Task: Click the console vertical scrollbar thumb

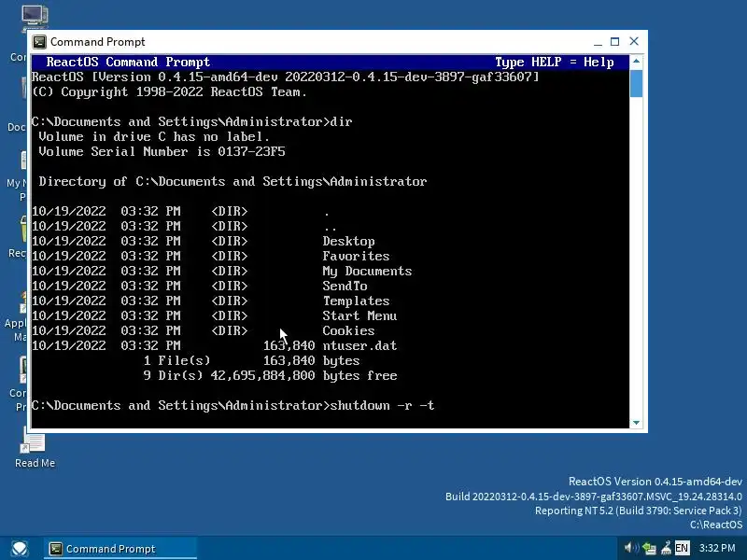Action: 636,83
